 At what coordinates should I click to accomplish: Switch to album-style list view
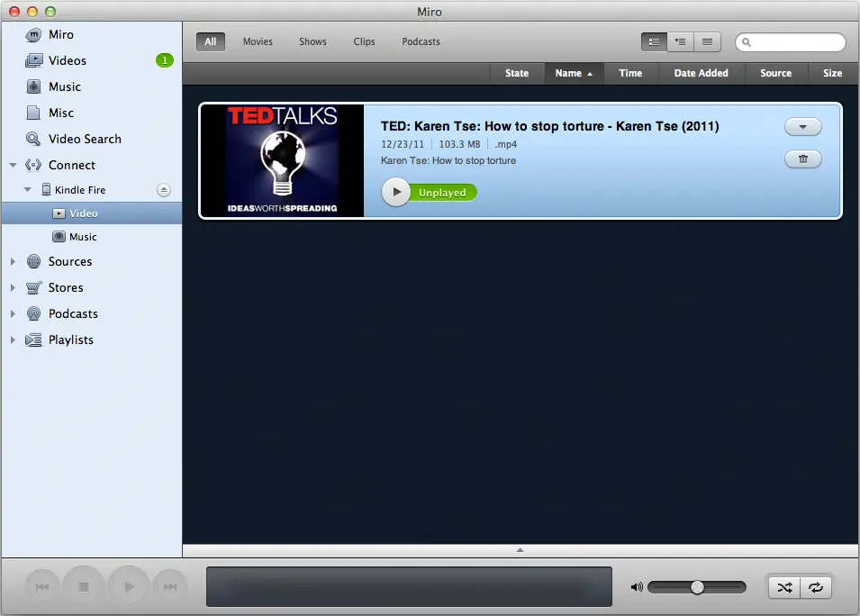pyautogui.click(x=681, y=41)
